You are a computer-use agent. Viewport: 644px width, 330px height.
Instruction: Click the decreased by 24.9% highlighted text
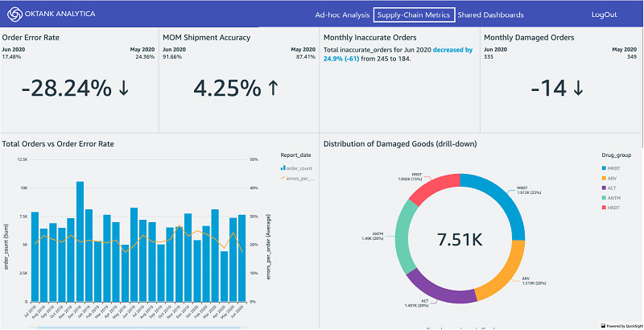(398, 54)
